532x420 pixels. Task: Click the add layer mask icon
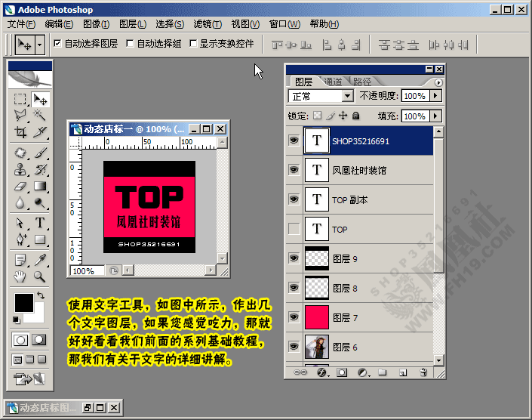342,373
